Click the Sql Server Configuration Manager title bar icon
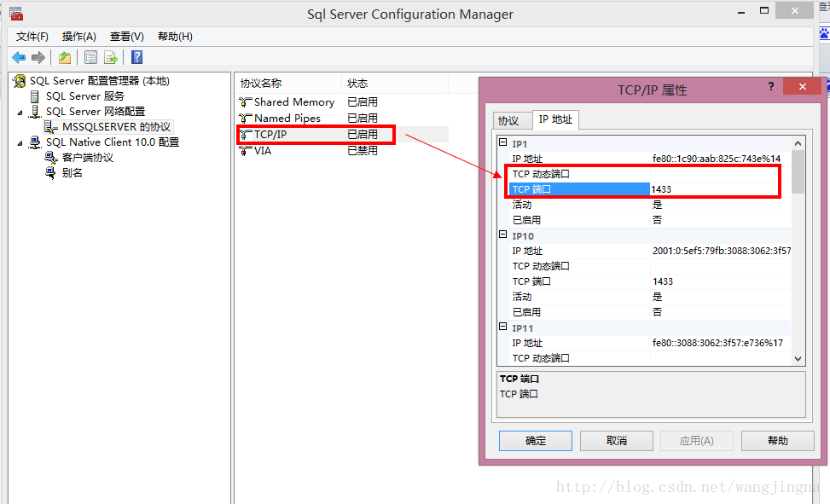 pyautogui.click(x=16, y=14)
